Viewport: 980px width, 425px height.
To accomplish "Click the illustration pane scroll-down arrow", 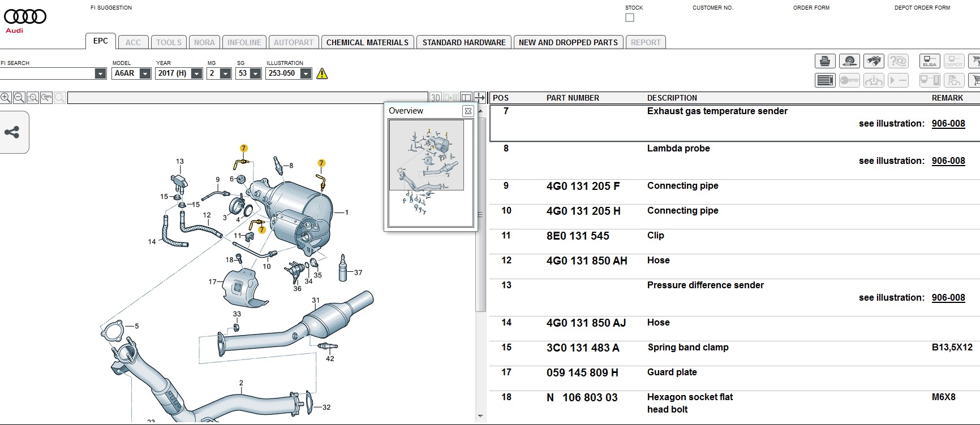I will [x=480, y=416].
